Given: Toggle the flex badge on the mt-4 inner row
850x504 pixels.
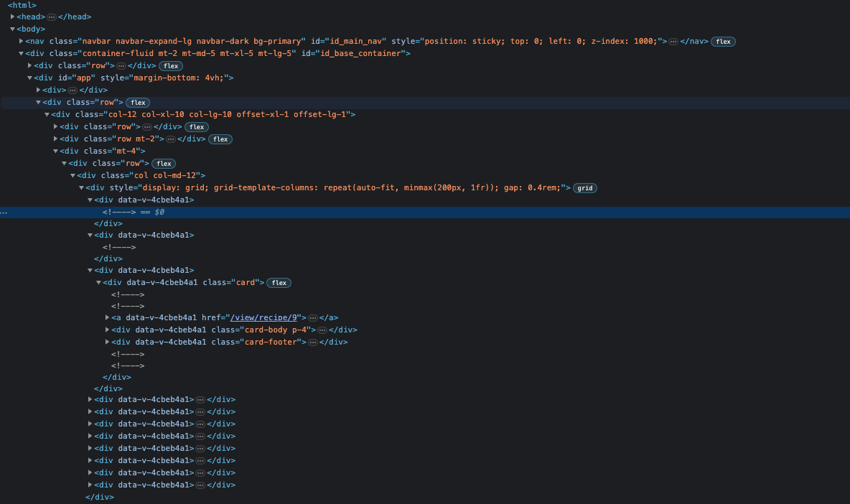Looking at the screenshot, I should click(164, 163).
